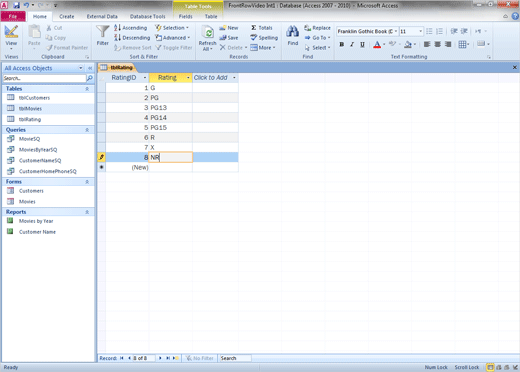Switch to External Data tab
Image resolution: width=520 pixels, height=372 pixels.
pyautogui.click(x=102, y=16)
